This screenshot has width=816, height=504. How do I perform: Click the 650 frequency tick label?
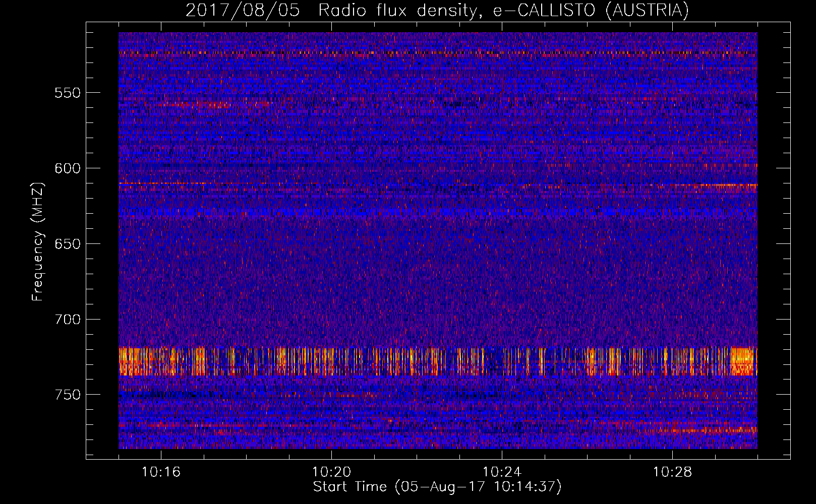68,244
